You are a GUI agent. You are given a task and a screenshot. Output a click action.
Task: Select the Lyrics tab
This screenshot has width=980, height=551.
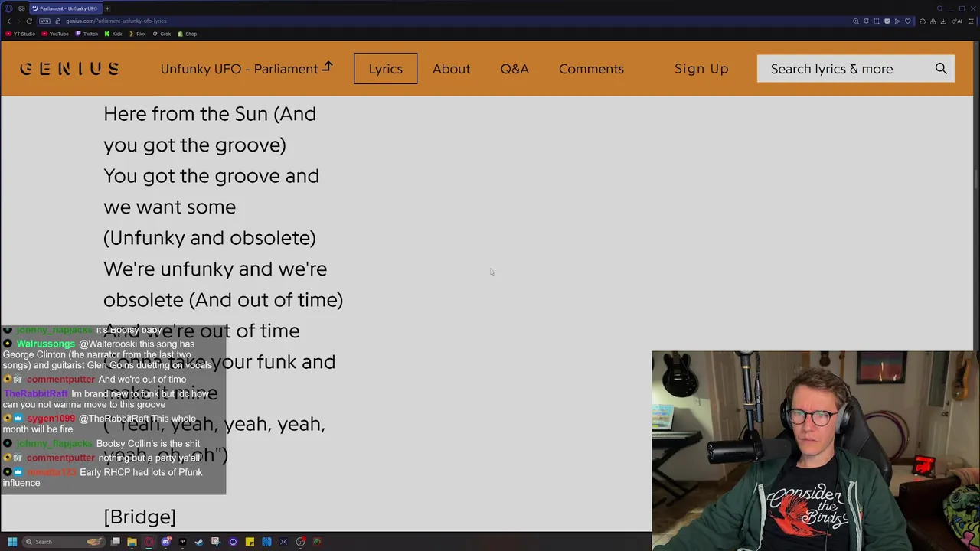coord(385,69)
